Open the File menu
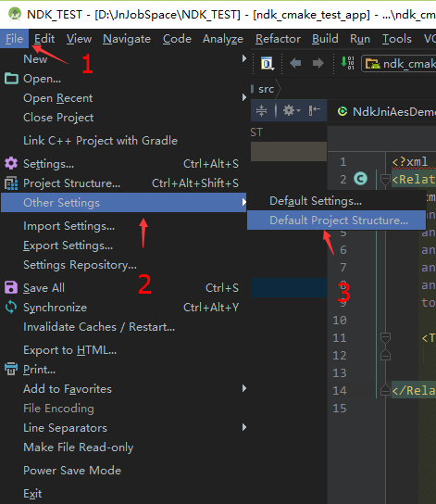The width and height of the screenshot is (436, 504). pos(14,39)
